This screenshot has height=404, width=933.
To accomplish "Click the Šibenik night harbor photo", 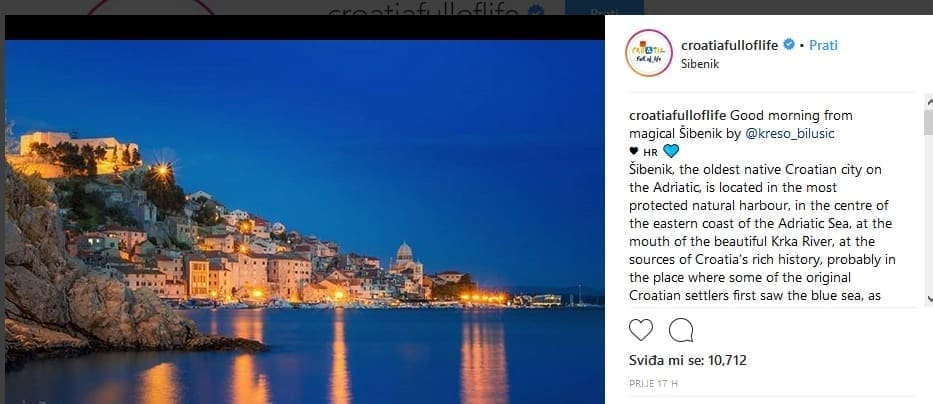I will (305, 222).
